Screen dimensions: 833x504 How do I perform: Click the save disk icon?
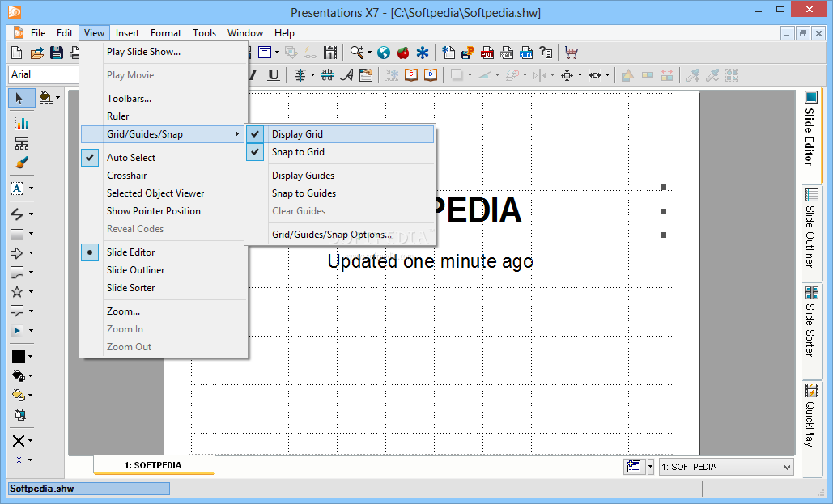click(57, 53)
